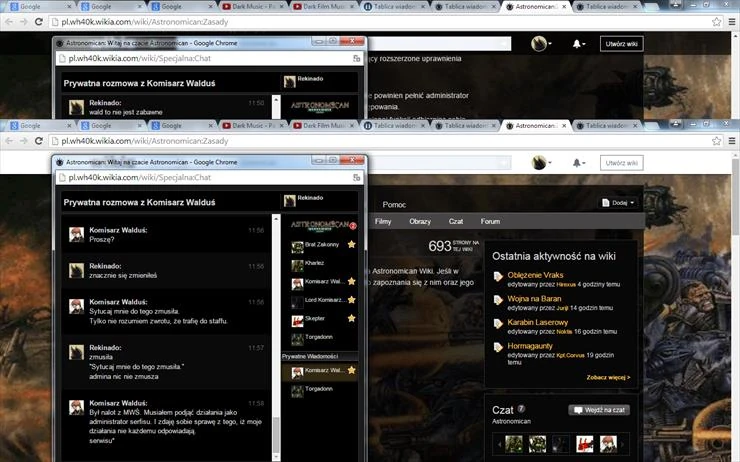Open the Hirexus user link
Screen dimensions: 740x462
click(x=566, y=285)
